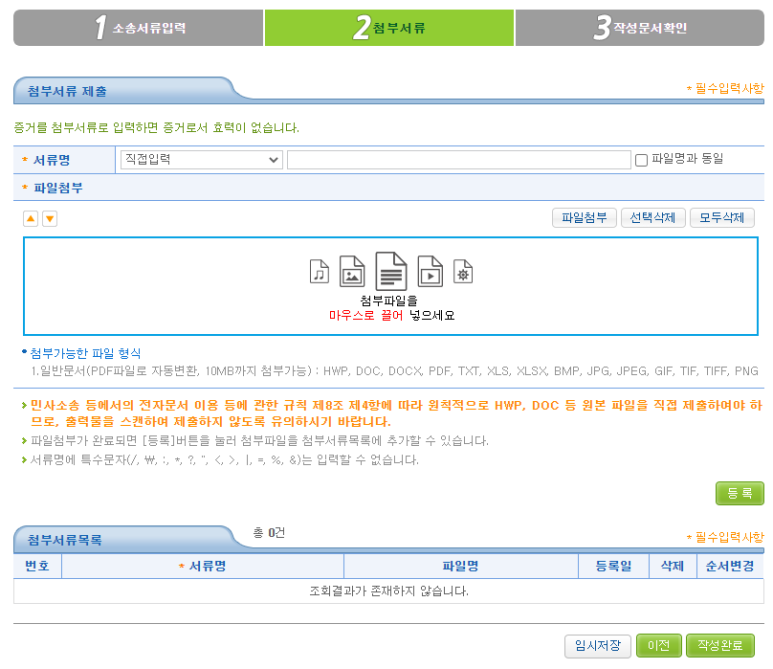Select step 2 첨부서류 tab
Image resolution: width=773 pixels, height=669 pixels.
tap(389, 28)
